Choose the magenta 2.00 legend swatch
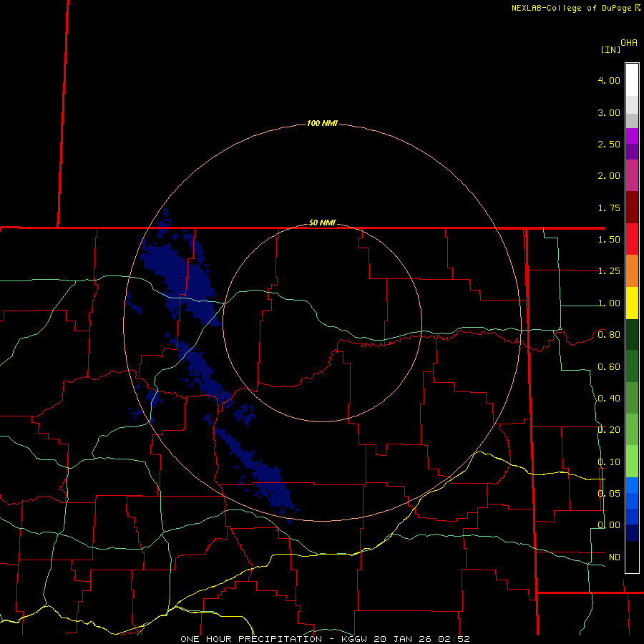This screenshot has width=644, height=644. pos(632,175)
